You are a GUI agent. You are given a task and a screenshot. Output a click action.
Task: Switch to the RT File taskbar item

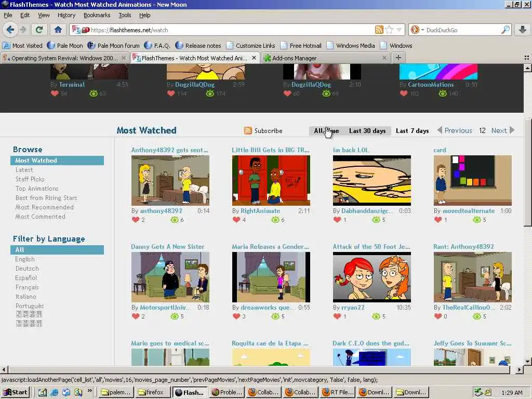click(338, 392)
